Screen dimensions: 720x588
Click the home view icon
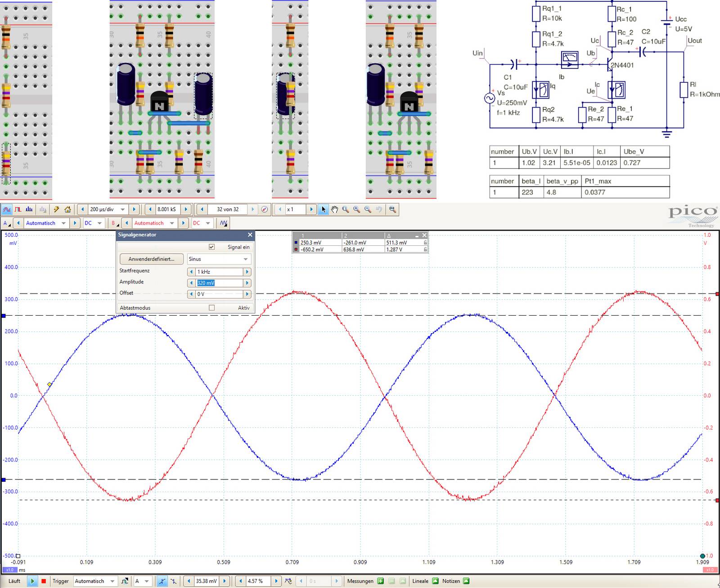tap(67, 209)
